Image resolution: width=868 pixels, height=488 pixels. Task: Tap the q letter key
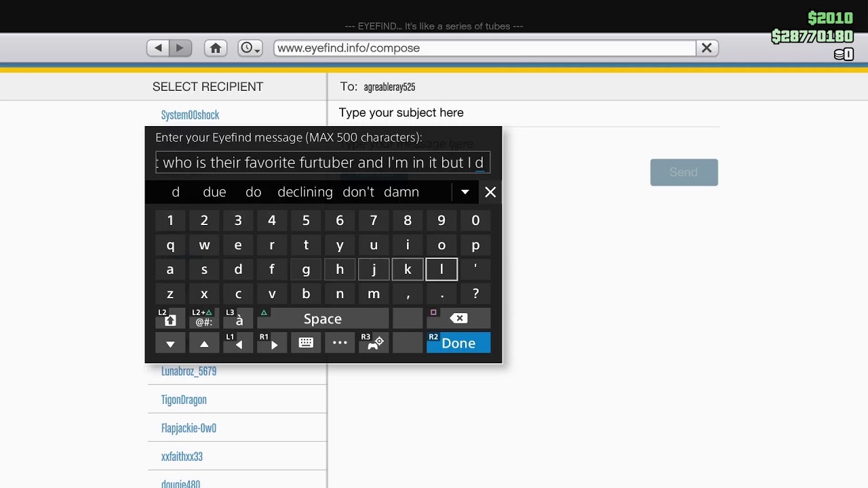pos(170,245)
